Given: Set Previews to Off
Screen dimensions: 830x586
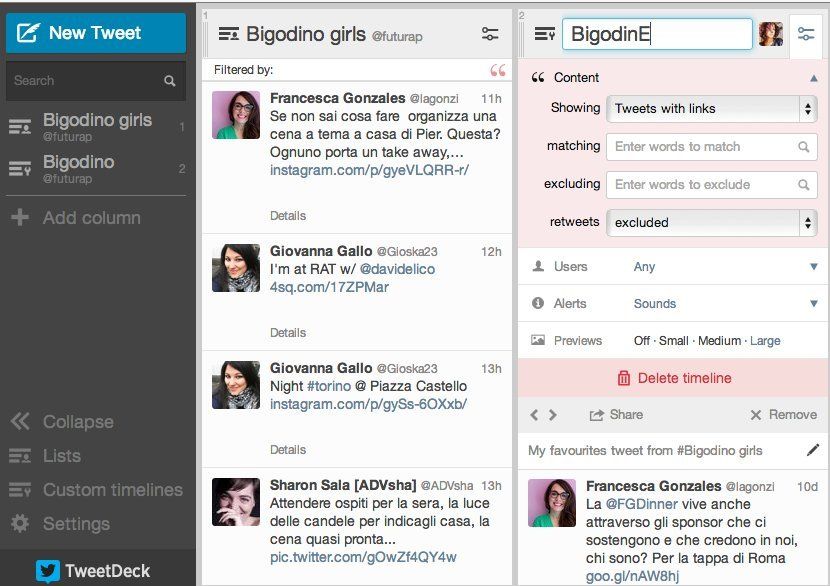Looking at the screenshot, I should (x=642, y=341).
